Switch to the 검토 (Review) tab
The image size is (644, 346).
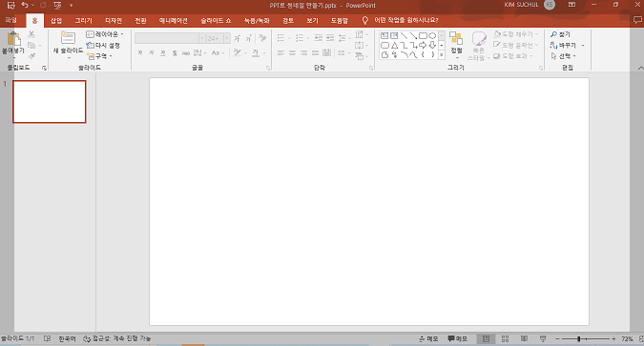(288, 20)
